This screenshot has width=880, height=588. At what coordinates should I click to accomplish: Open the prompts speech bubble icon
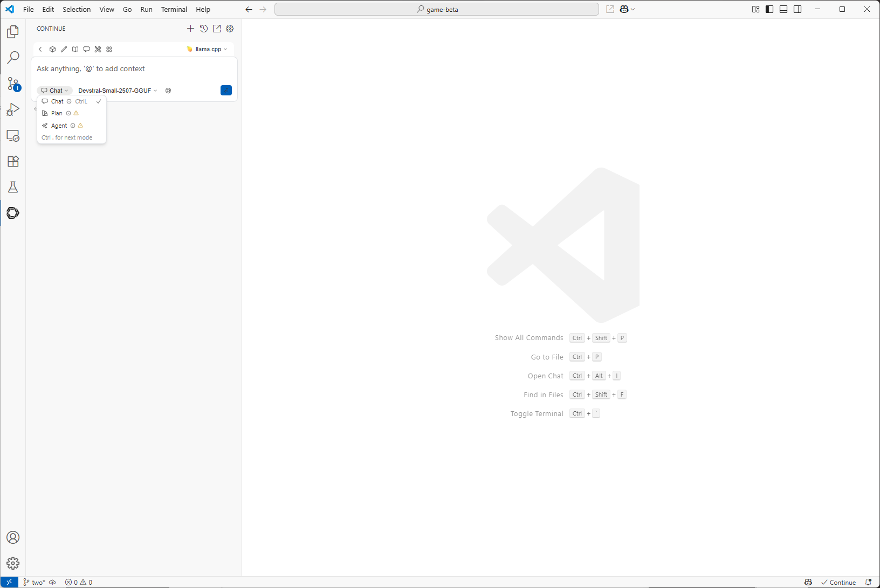pyautogui.click(x=86, y=49)
